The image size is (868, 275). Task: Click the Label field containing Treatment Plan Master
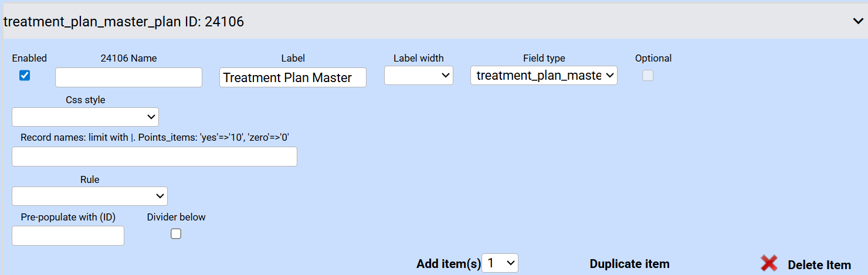tap(293, 77)
